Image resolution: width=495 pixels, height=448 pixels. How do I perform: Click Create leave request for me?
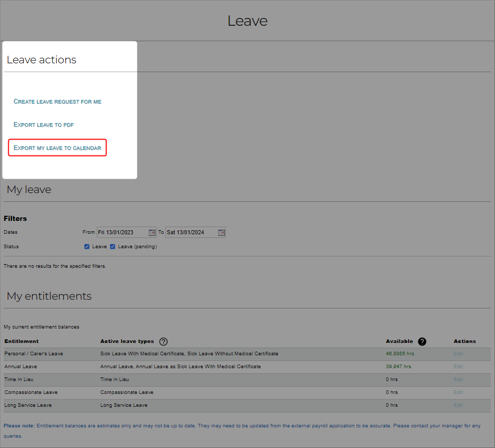[58, 101]
